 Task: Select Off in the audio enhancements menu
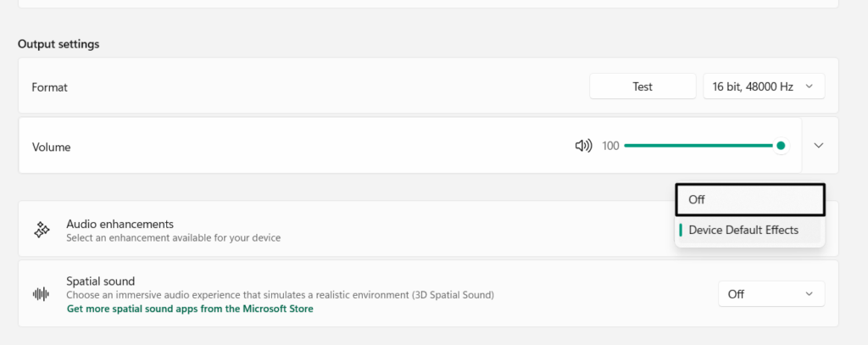click(750, 200)
